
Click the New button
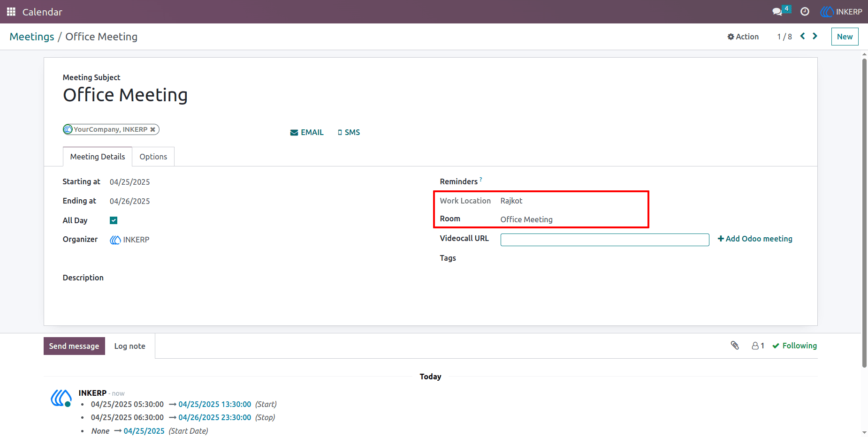(x=845, y=37)
